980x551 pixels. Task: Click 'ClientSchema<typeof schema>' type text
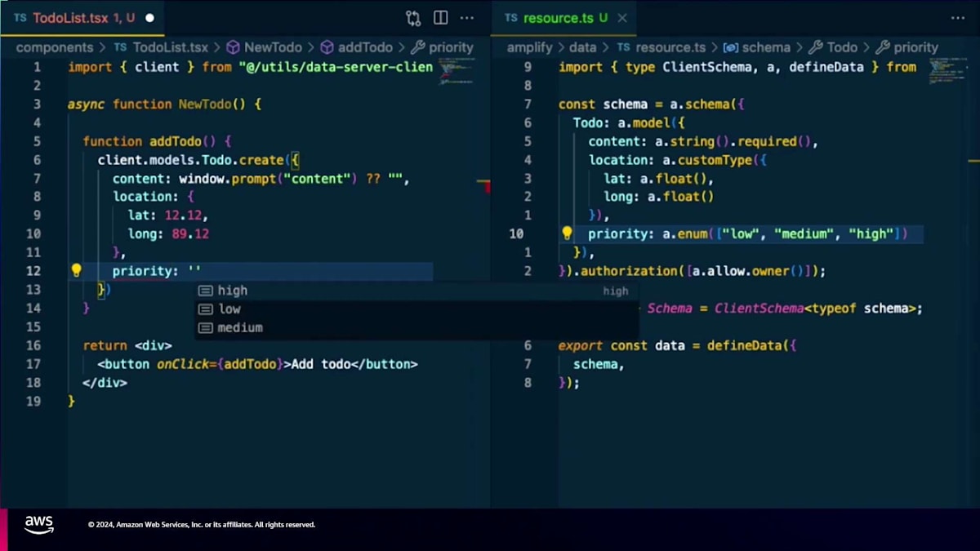[x=816, y=309]
